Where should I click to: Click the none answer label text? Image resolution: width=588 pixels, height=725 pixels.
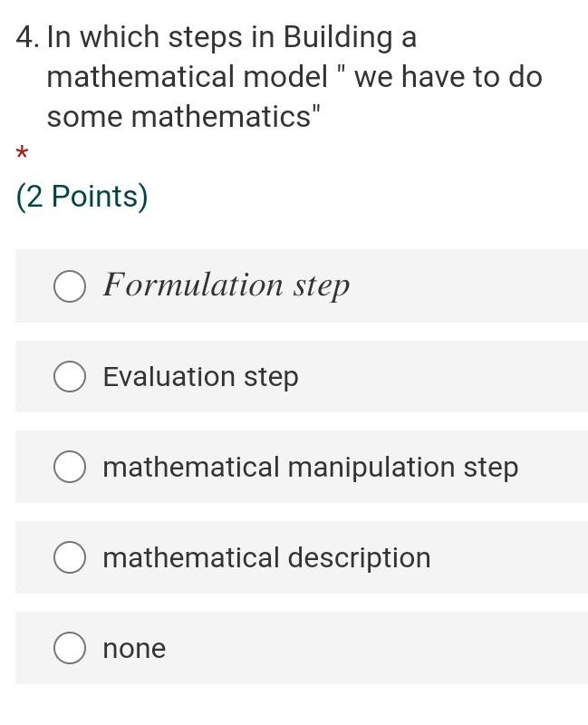(x=134, y=648)
